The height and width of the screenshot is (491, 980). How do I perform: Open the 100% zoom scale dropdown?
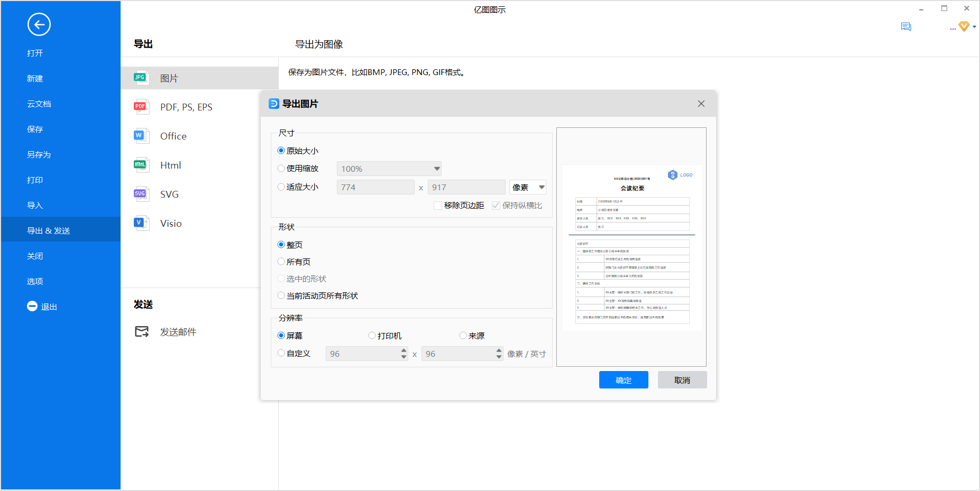(389, 169)
